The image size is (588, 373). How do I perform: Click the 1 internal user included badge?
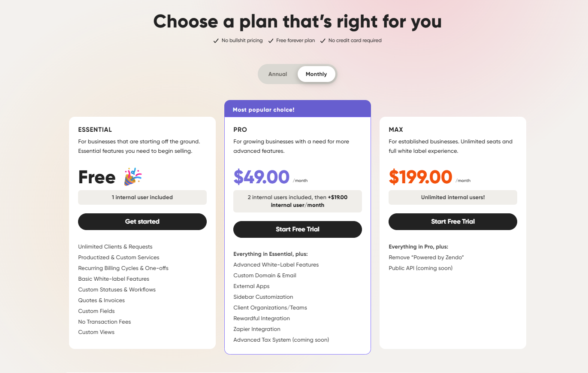[x=142, y=197]
